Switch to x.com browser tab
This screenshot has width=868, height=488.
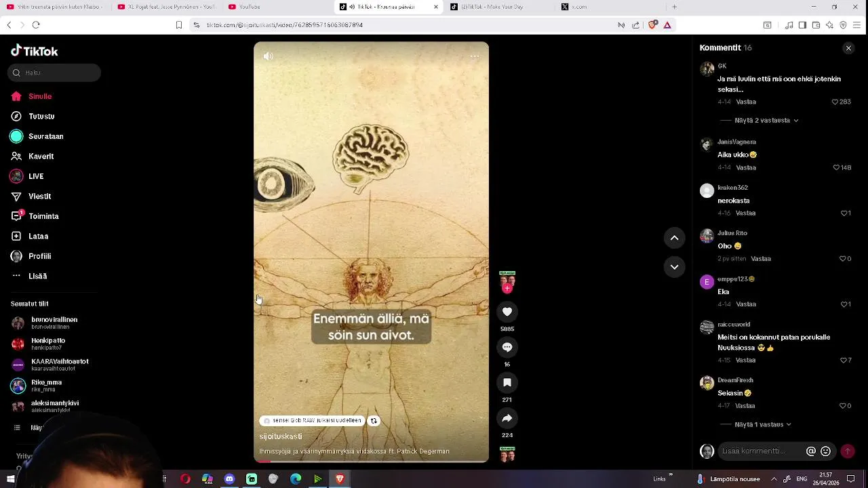coord(610,7)
